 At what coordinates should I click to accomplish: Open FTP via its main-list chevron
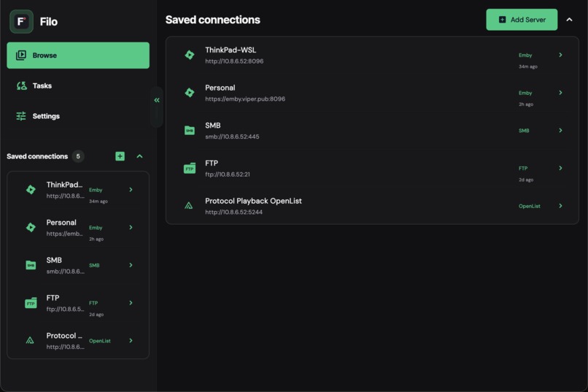pyautogui.click(x=560, y=168)
